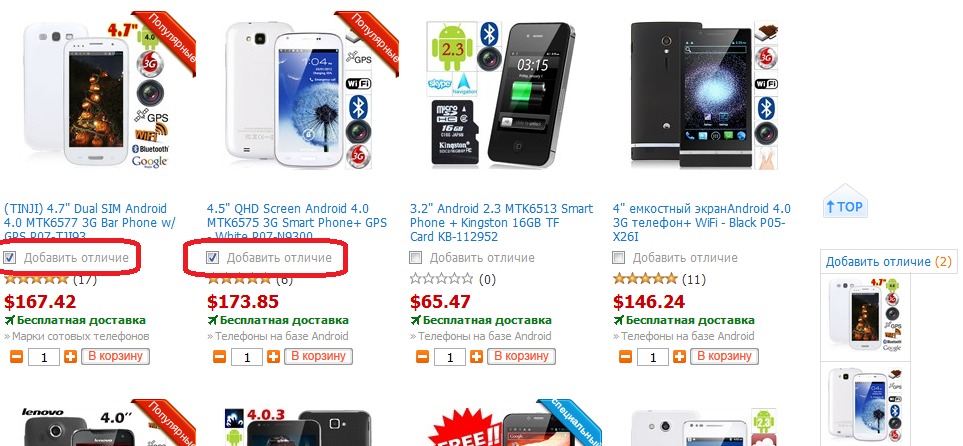Screen dimensions: 963x446
Task: Add the $167.42 phone В корзину
Action: [116, 356]
